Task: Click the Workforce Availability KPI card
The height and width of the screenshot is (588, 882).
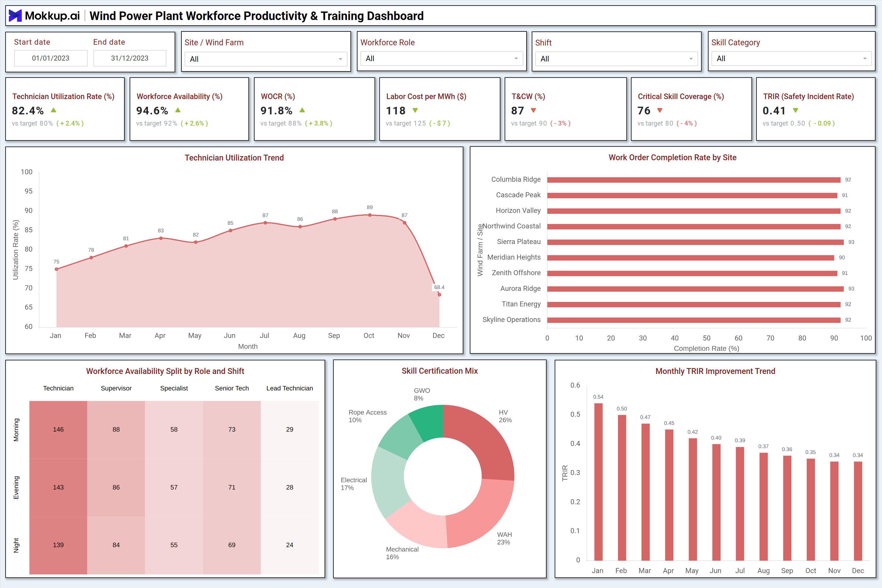Action: click(x=189, y=109)
